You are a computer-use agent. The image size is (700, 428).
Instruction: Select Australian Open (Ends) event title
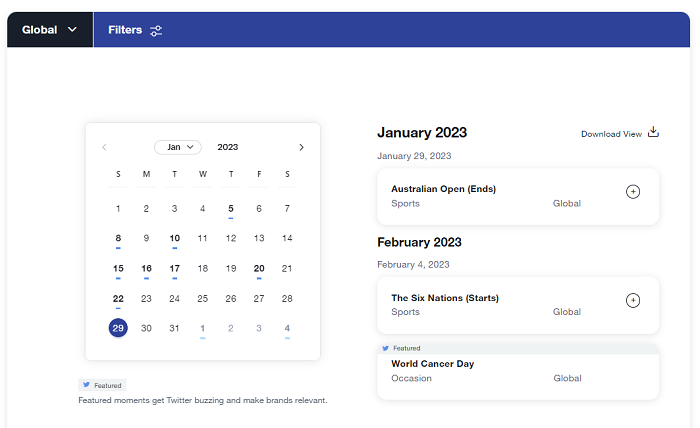point(443,189)
